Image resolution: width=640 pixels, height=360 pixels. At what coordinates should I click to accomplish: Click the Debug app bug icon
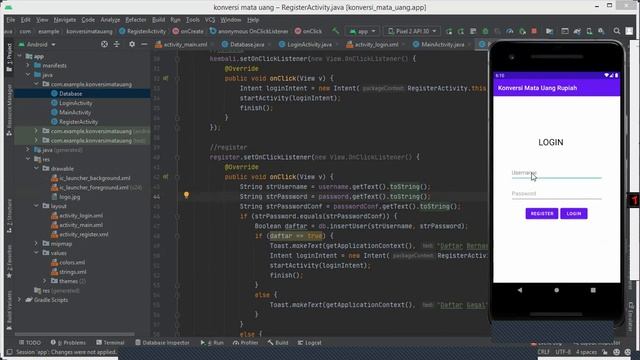(485, 31)
